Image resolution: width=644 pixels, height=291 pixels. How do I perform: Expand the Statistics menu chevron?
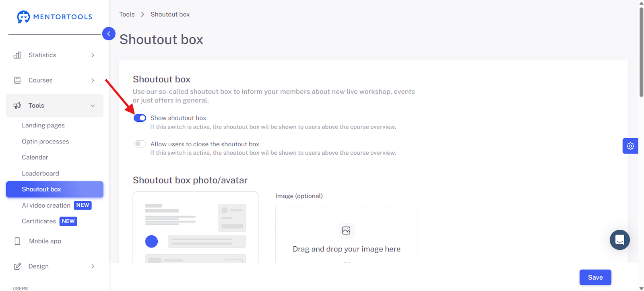93,55
